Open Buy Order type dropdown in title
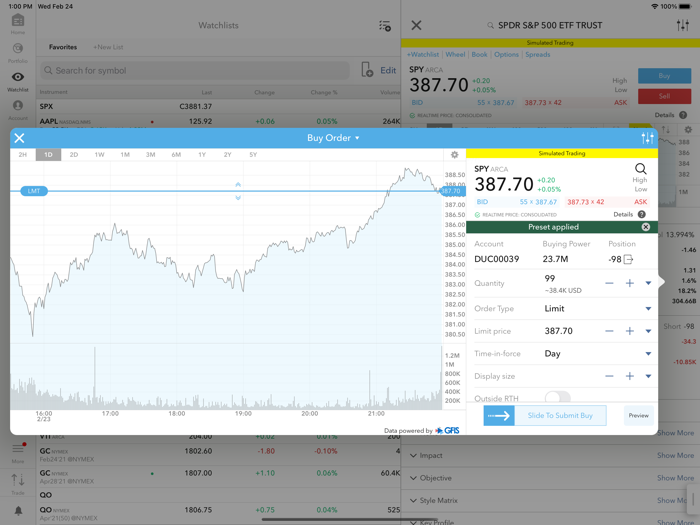The height and width of the screenshot is (525, 700). pos(333,138)
